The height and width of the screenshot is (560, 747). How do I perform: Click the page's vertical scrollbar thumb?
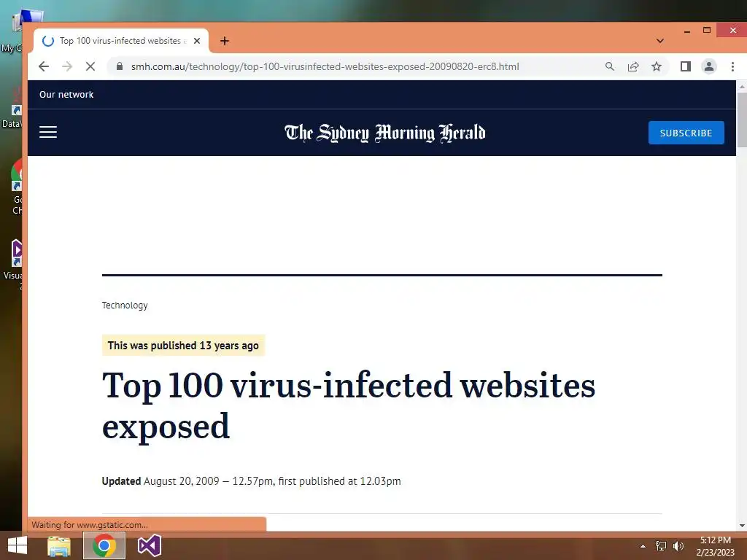click(742, 119)
